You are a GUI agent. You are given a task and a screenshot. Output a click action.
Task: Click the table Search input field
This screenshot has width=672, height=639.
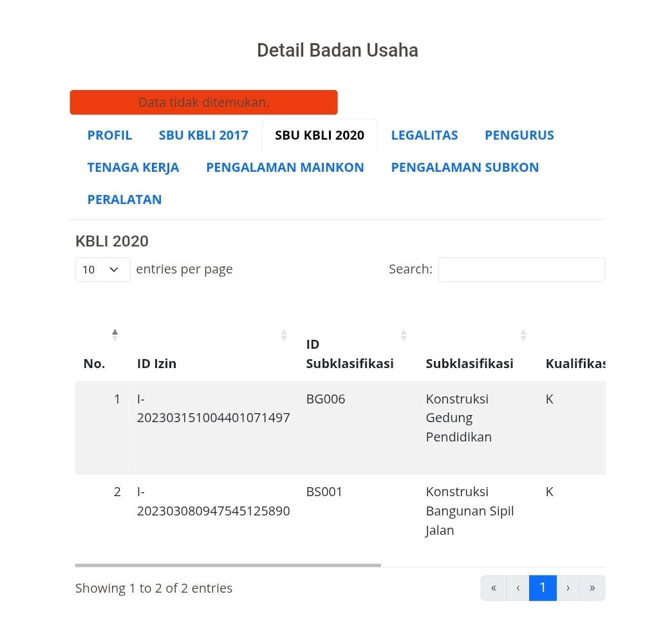pos(521,270)
